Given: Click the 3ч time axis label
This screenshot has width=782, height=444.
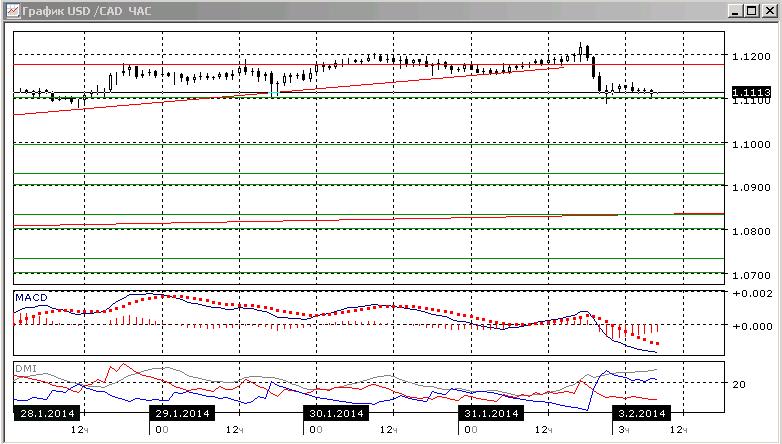Looking at the screenshot, I should pos(623,430).
